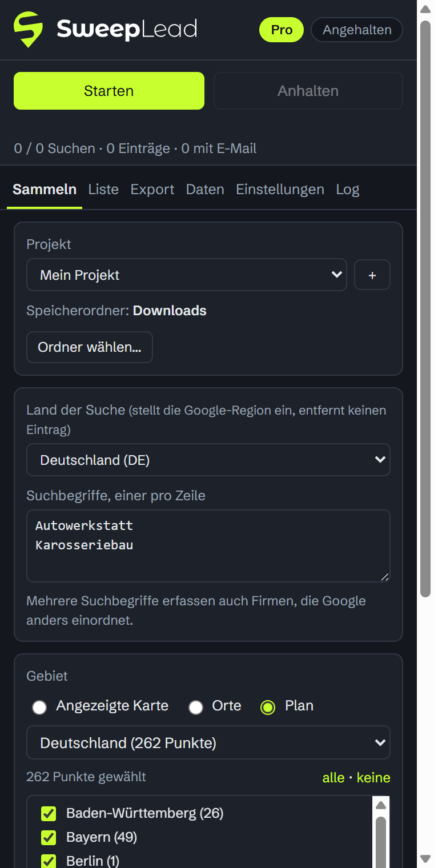This screenshot has width=434, height=868.
Task: Uncheck the Berlin (1) checkbox
Action: pyautogui.click(x=49, y=861)
